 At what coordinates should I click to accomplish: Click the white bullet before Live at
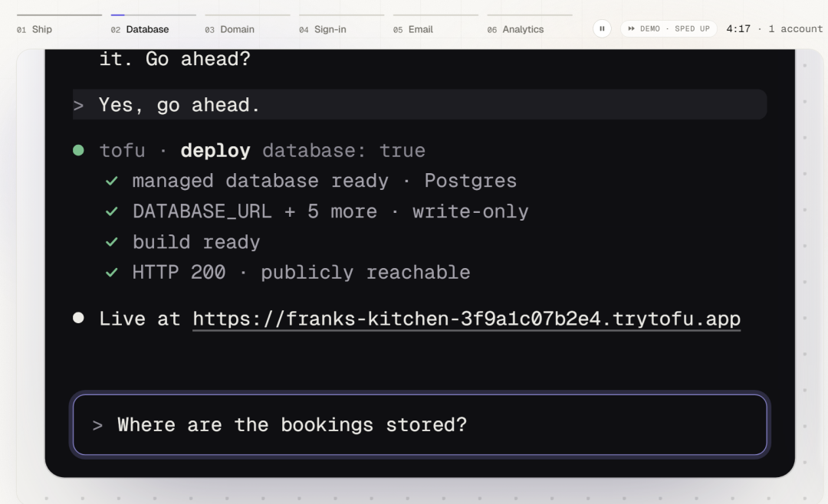click(x=78, y=318)
